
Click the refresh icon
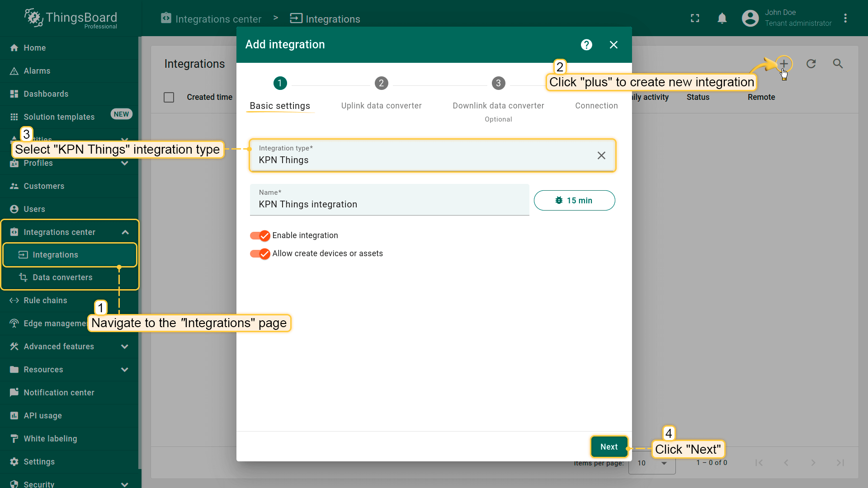(x=811, y=64)
